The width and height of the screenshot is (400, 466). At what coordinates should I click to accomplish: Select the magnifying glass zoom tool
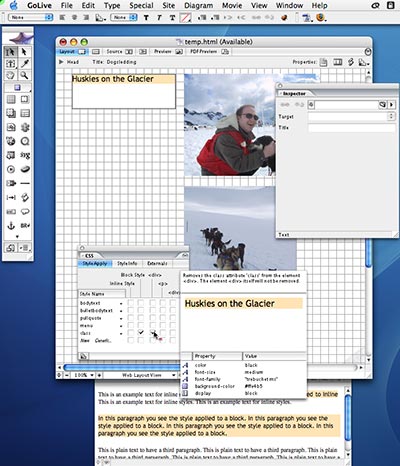click(x=24, y=75)
